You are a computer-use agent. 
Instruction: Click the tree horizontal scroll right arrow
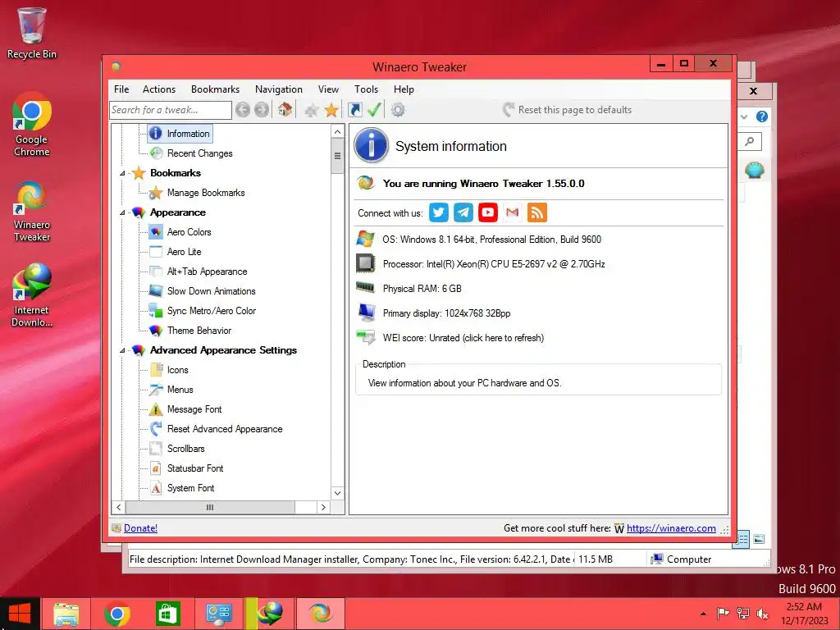[x=323, y=507]
